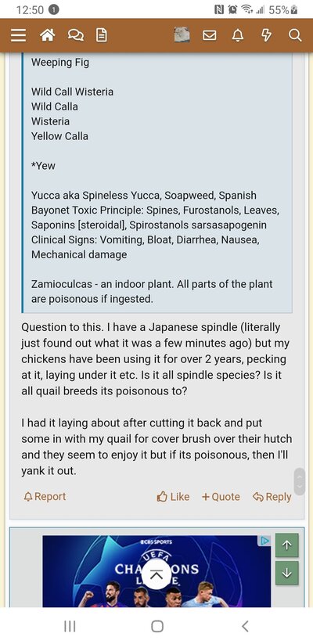This screenshot has width=313, height=644.
Task: Reply to the Japanese spindle post
Action: tap(272, 497)
